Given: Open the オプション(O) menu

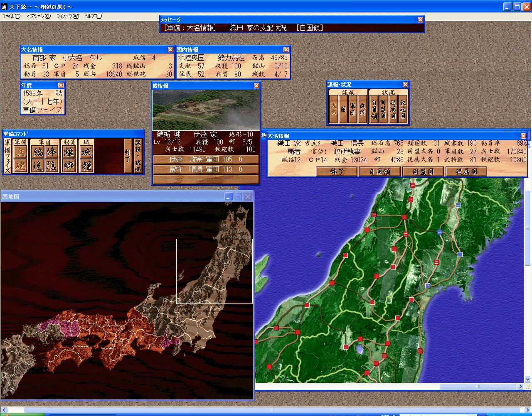Looking at the screenshot, I should point(38,16).
